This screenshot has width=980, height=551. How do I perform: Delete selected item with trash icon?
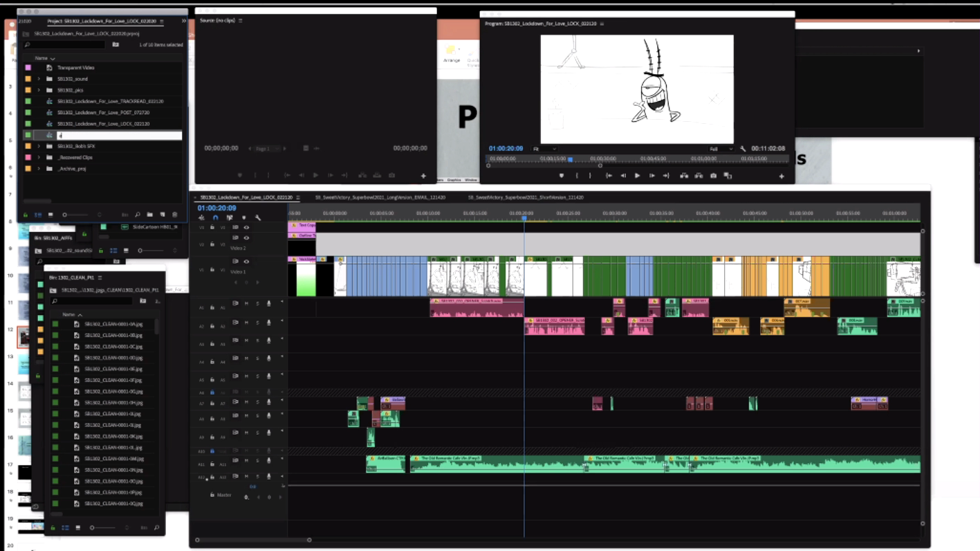(175, 215)
